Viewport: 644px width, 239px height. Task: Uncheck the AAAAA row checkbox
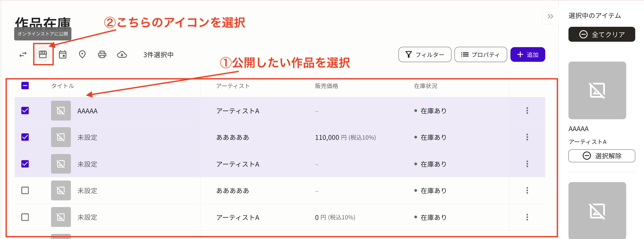(x=25, y=111)
